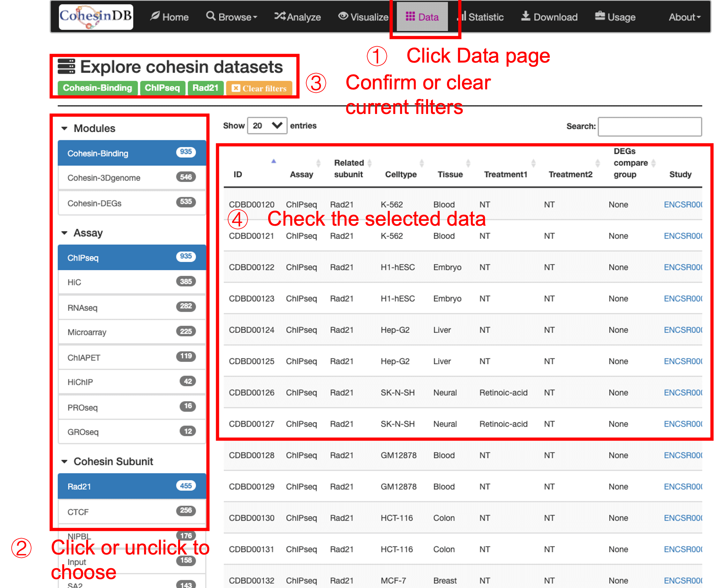Viewport: 724px width, 588px height.
Task: Remove the green Rad21 filter tag
Action: (205, 88)
